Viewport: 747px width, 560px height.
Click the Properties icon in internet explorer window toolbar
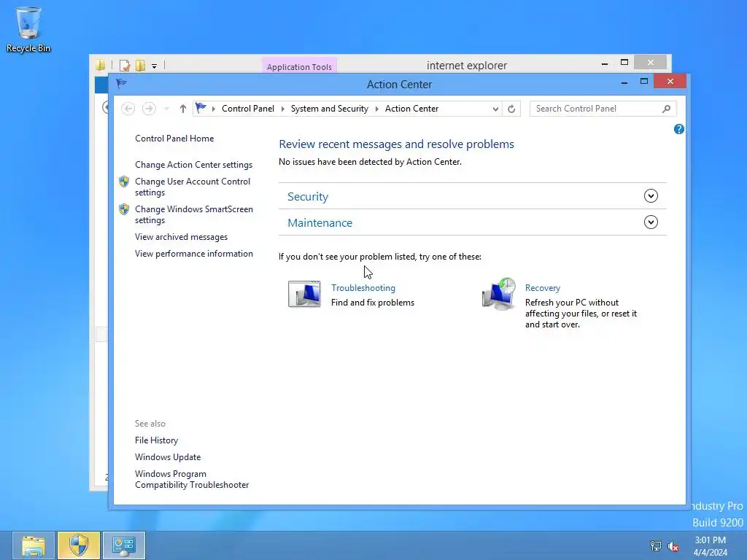tap(124, 65)
